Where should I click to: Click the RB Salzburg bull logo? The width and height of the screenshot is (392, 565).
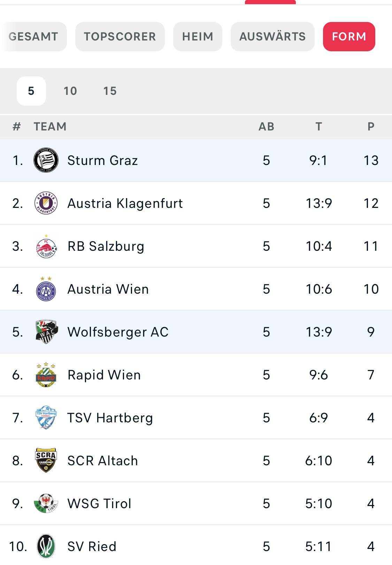(x=46, y=246)
